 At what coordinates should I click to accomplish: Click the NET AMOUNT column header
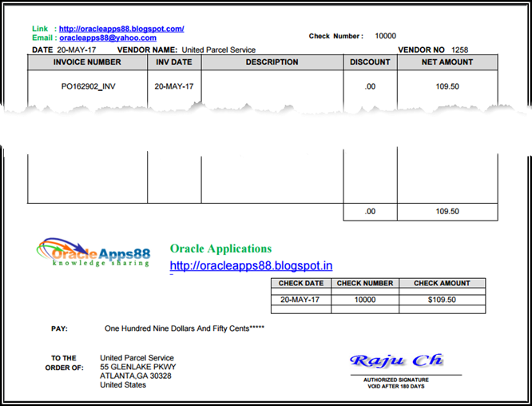447,62
